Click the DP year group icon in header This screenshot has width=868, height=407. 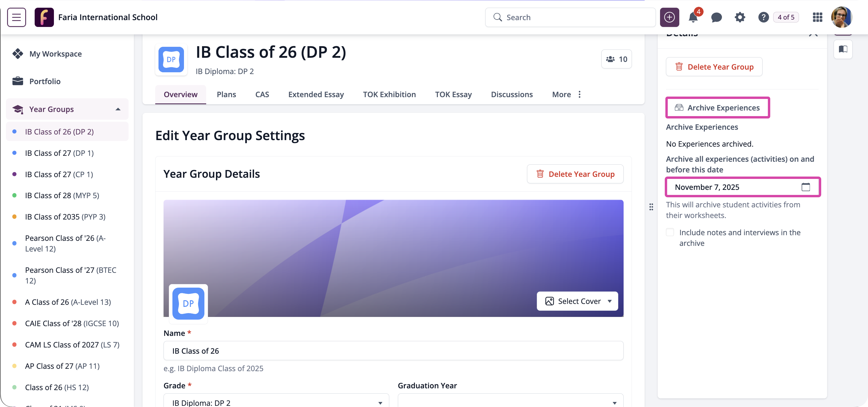[171, 60]
